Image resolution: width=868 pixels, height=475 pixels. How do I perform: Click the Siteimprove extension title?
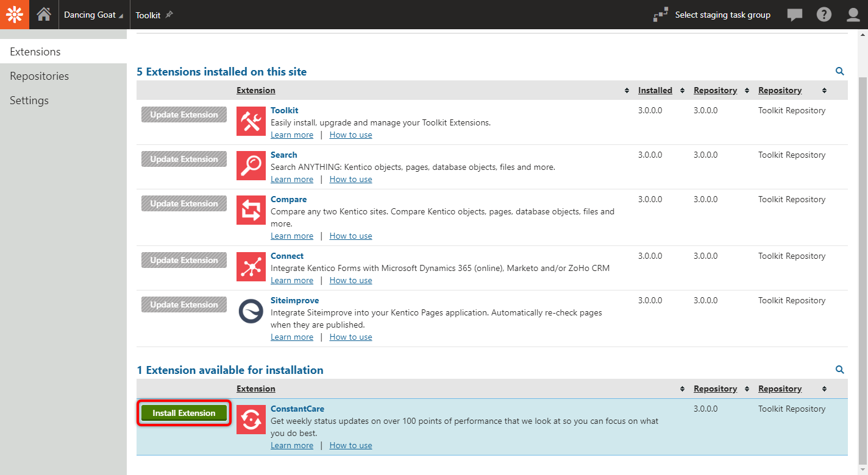295,300
